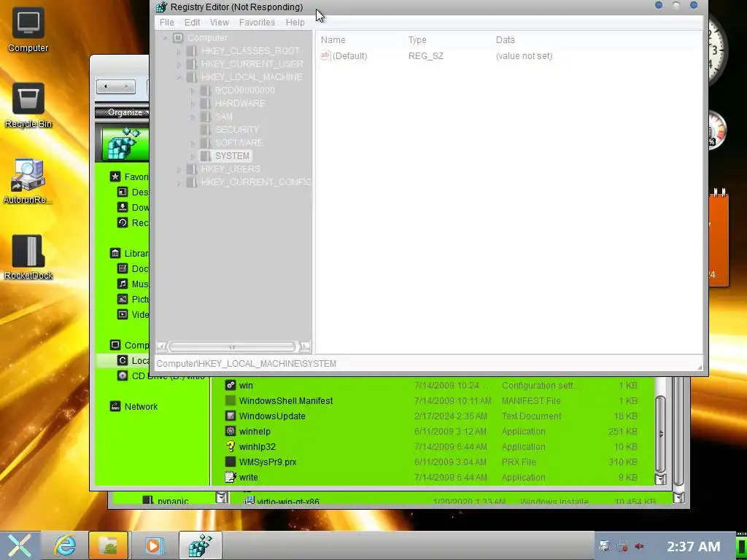Open the Edit menu in Registry Editor
The width and height of the screenshot is (747, 560).
(x=192, y=23)
